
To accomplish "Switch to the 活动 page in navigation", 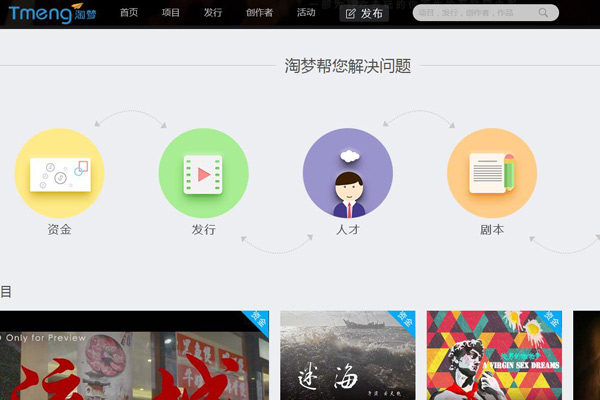I will (x=306, y=13).
